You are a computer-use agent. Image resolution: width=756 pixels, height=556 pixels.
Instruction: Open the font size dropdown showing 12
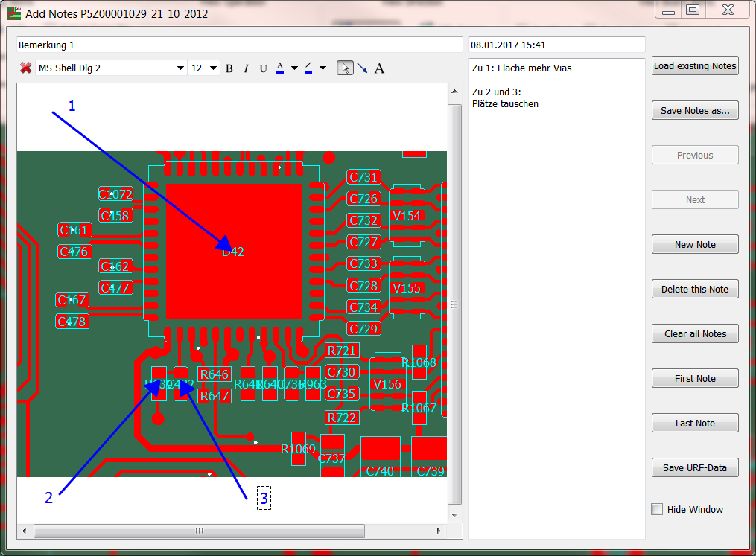pyautogui.click(x=204, y=68)
